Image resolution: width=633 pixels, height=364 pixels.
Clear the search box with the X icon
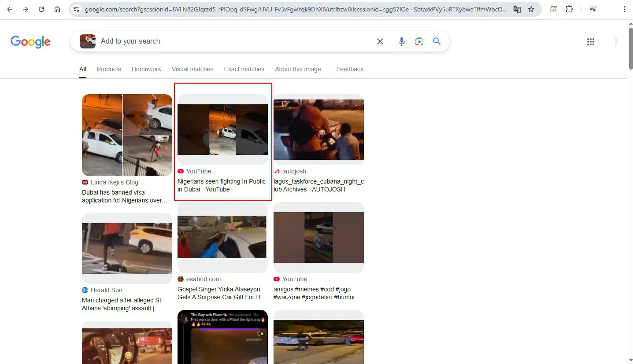[x=380, y=41]
